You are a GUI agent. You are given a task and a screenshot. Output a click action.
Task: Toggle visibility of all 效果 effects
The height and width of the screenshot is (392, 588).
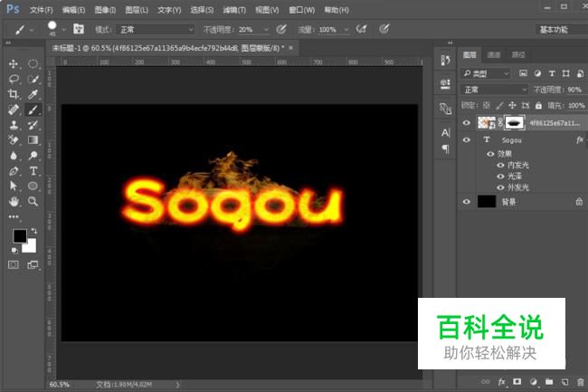pos(490,154)
